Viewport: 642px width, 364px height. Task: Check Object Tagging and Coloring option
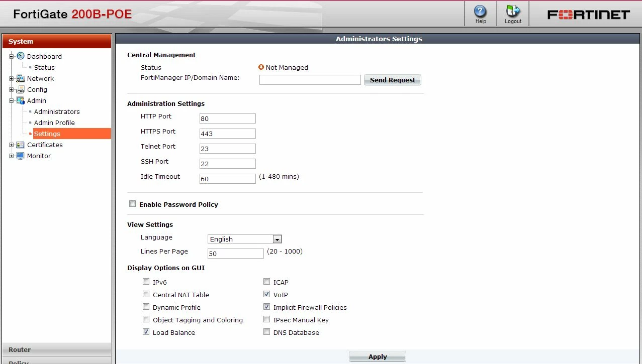click(x=146, y=319)
